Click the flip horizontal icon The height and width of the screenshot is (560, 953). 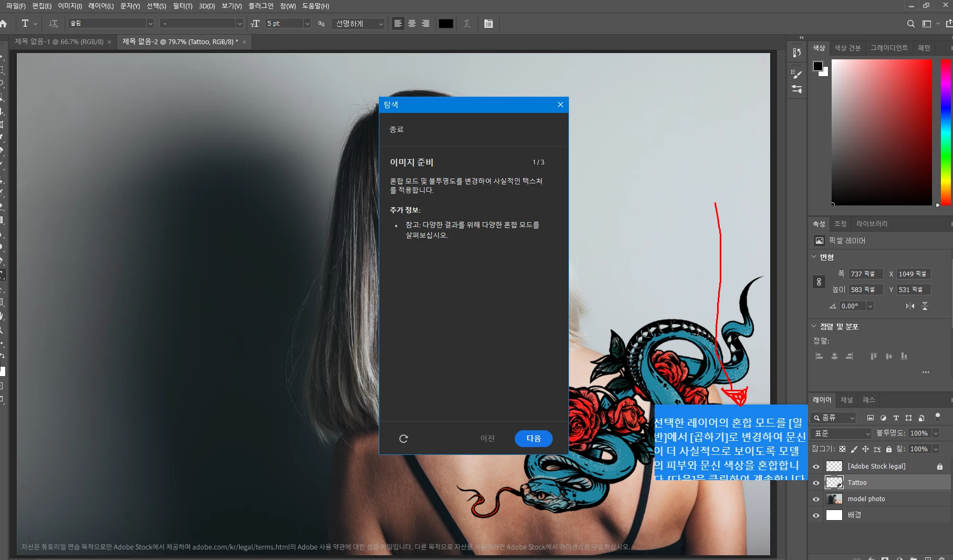(x=910, y=306)
